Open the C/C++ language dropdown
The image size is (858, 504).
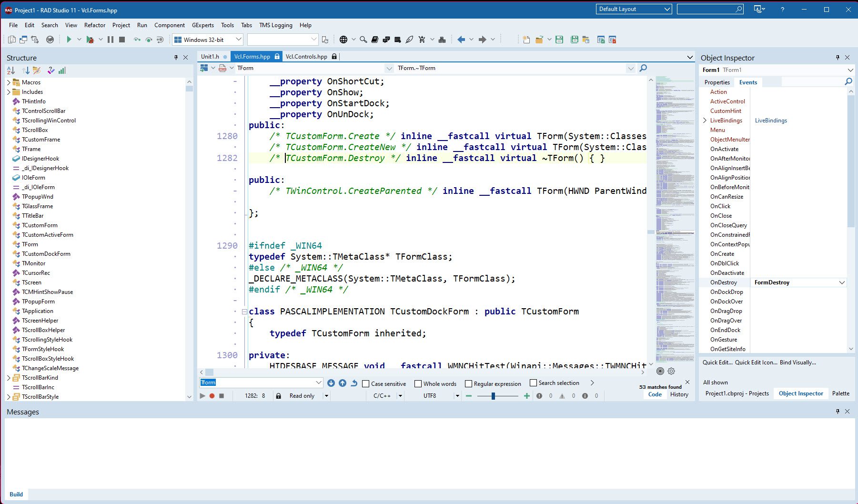click(400, 396)
